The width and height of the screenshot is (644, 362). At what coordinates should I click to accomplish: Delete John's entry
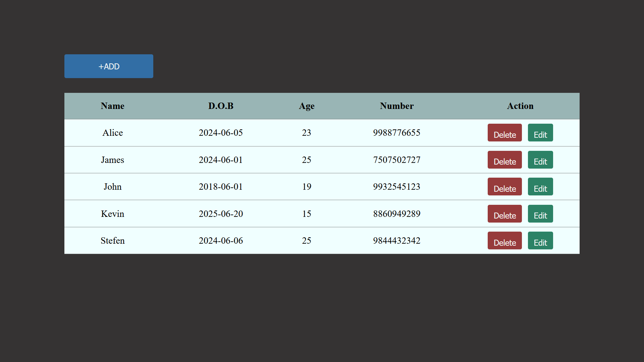[504, 187]
